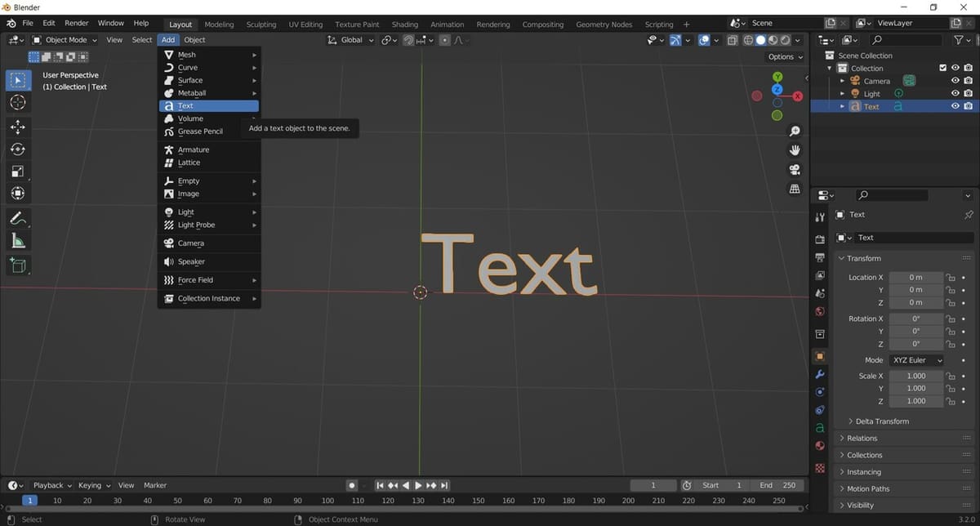Hide the Light object in viewport

coord(955,94)
